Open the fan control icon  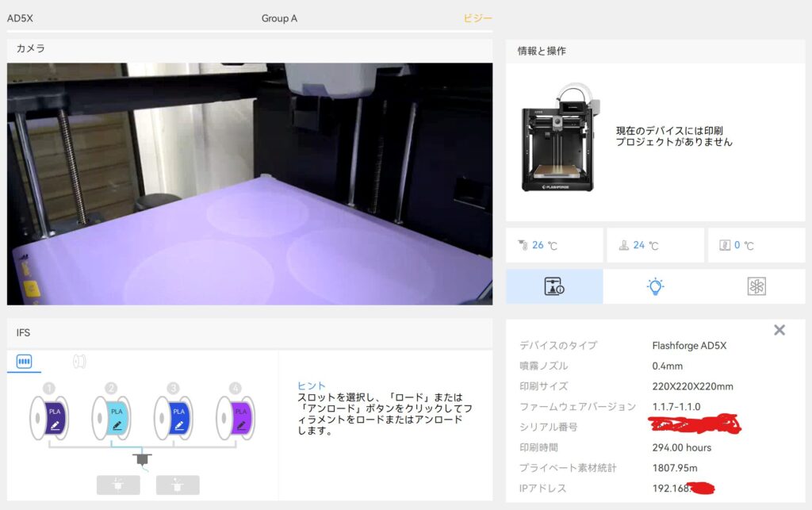point(756,286)
